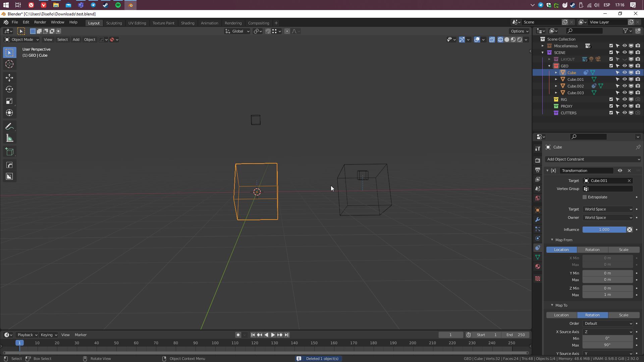Open the Modifier properties tab
The height and width of the screenshot is (362, 644).
tap(538, 220)
